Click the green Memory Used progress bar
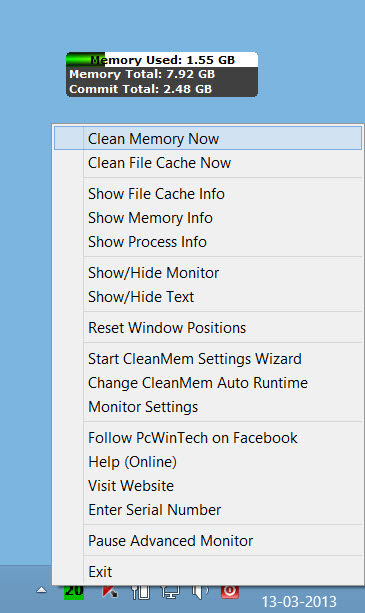Screen dimensions: 365x613 tap(86, 59)
